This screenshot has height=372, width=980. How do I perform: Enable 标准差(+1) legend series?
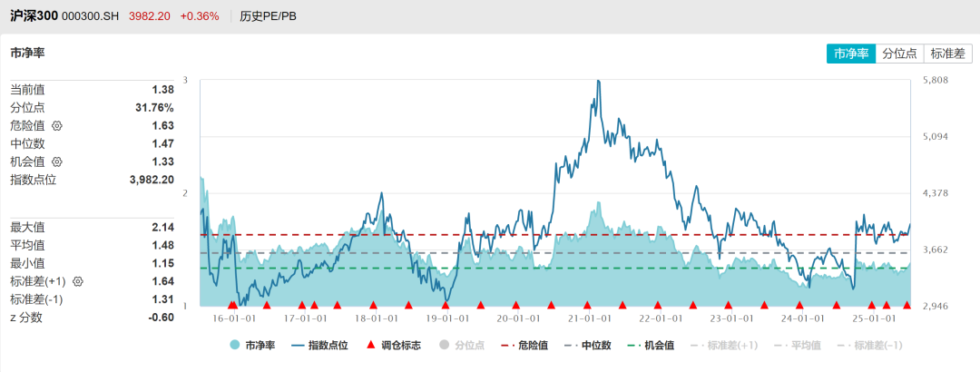pyautogui.click(x=725, y=345)
